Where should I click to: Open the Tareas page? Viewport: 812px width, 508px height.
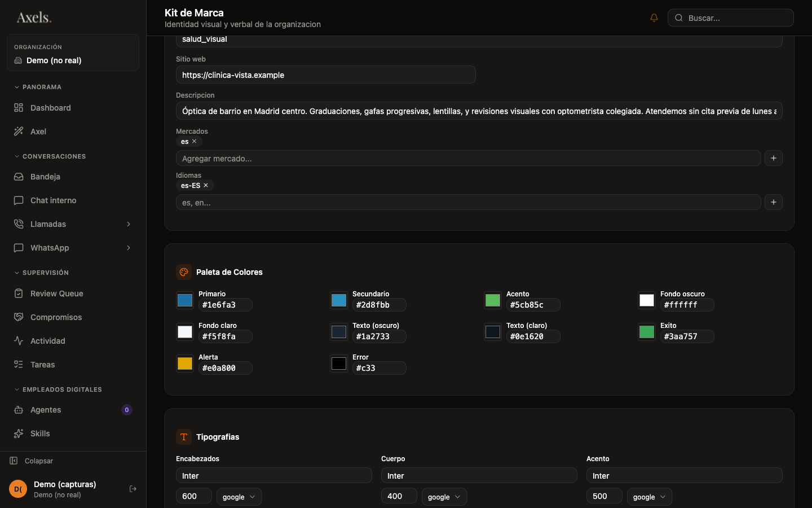coord(73,365)
